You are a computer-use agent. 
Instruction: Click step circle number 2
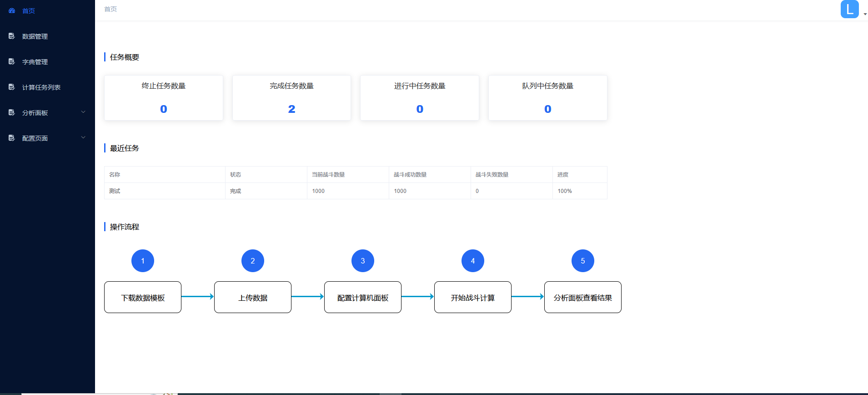(253, 261)
